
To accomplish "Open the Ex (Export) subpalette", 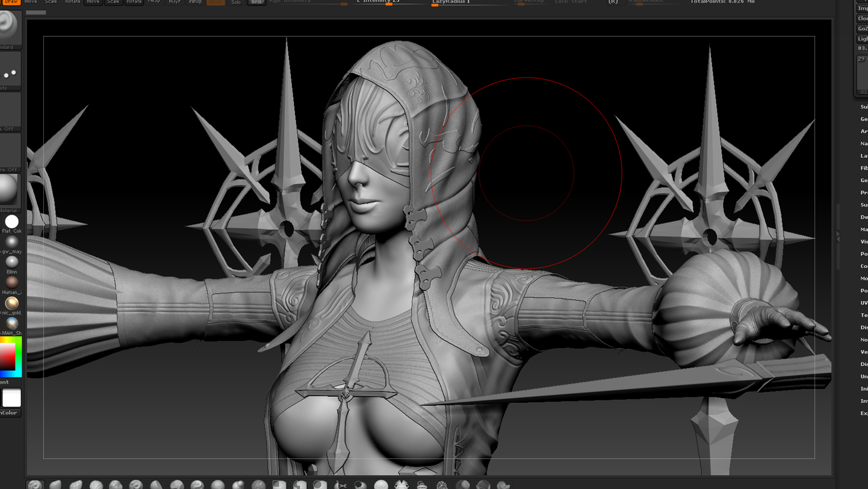I will pos(864,413).
